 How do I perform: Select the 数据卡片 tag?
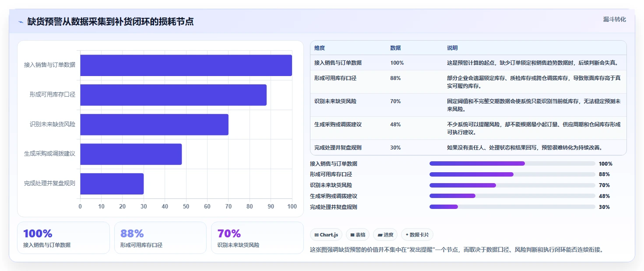pyautogui.click(x=417, y=235)
